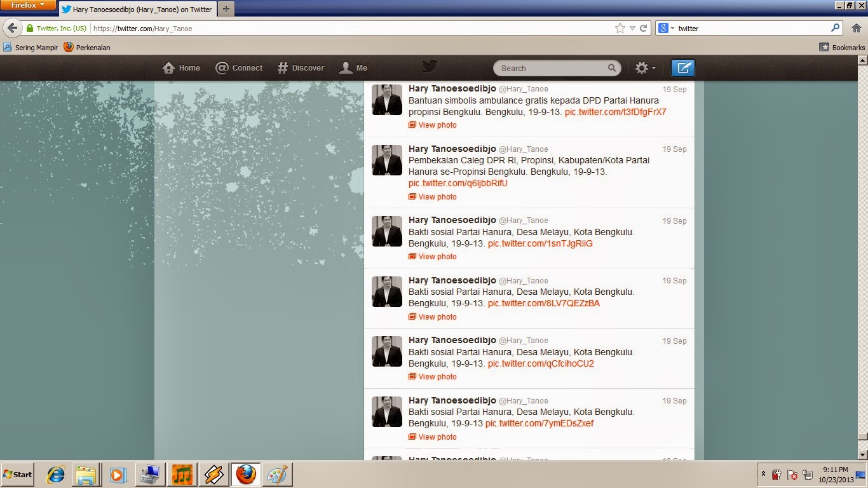Click the Twitter bird logo
Screen dimensions: 868x488
click(430, 67)
